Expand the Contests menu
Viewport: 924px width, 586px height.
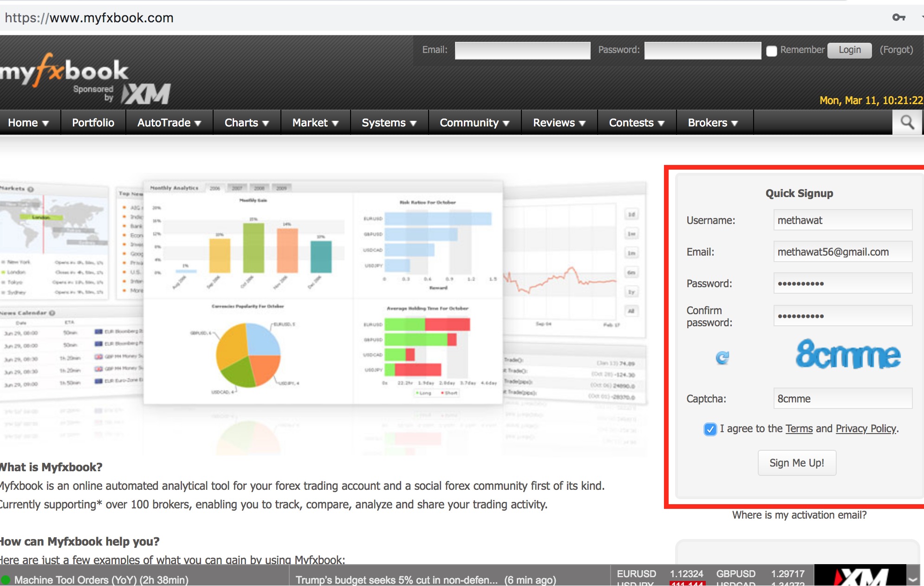click(x=637, y=123)
